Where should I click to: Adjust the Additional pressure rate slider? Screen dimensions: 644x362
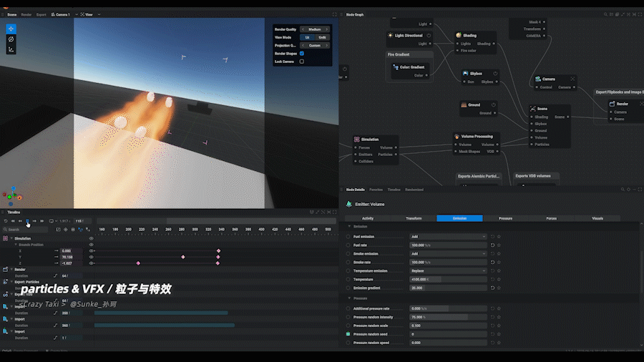[448, 308]
